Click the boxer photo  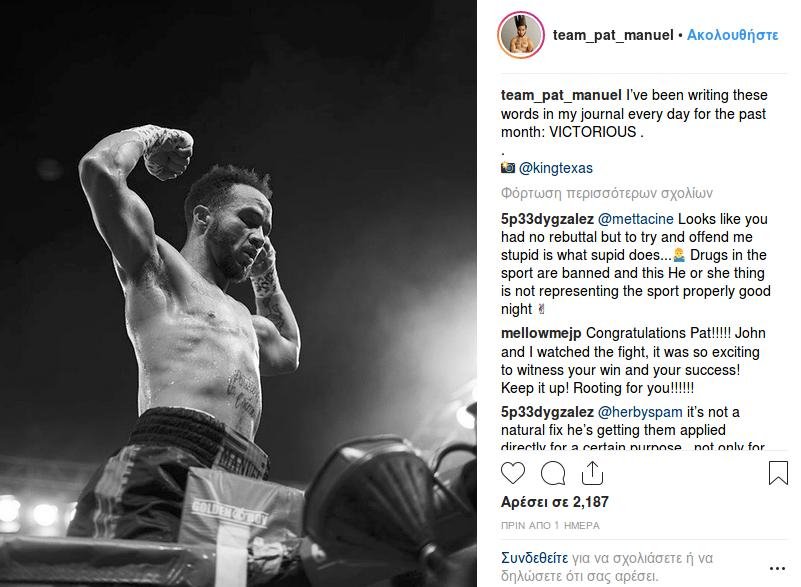click(238, 293)
